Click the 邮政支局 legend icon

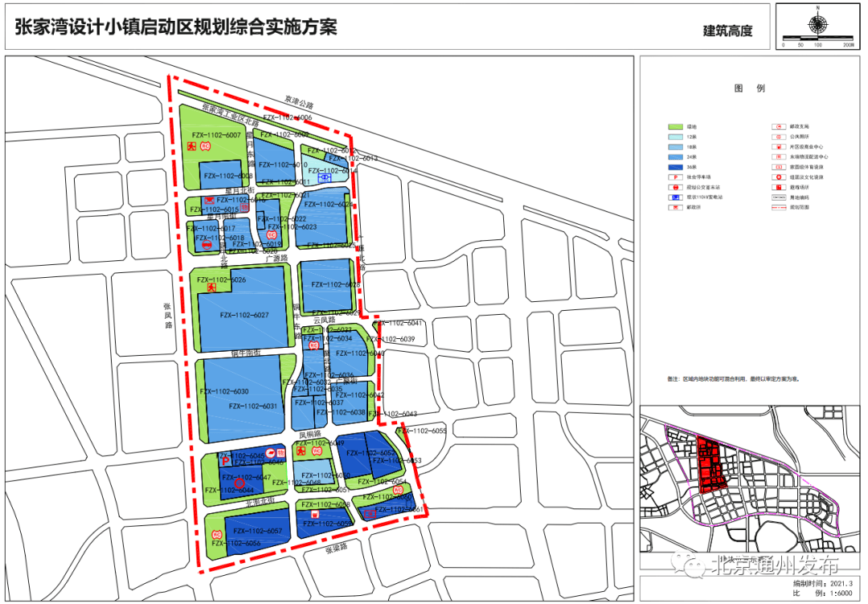(779, 127)
